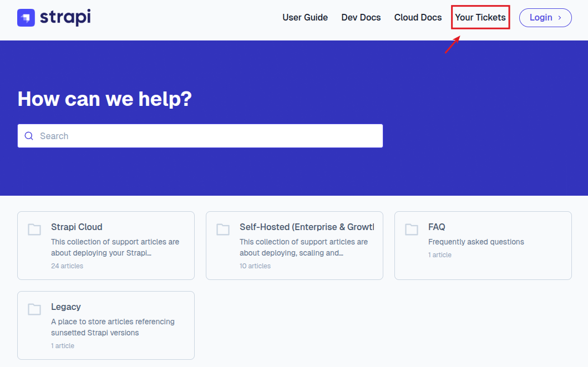588x367 pixels.
Task: Click 'about deploying, scaling and…' description text
Action: (x=291, y=253)
